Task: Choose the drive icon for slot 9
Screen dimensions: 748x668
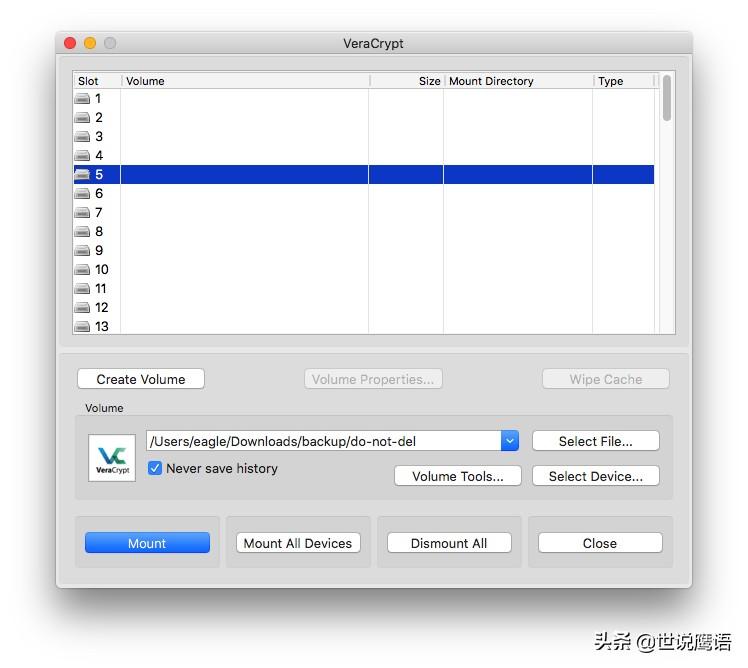Action: (x=82, y=251)
